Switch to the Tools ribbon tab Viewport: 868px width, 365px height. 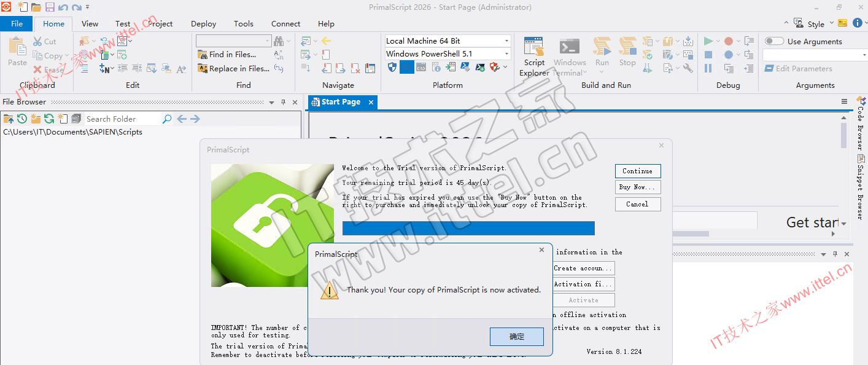(243, 24)
